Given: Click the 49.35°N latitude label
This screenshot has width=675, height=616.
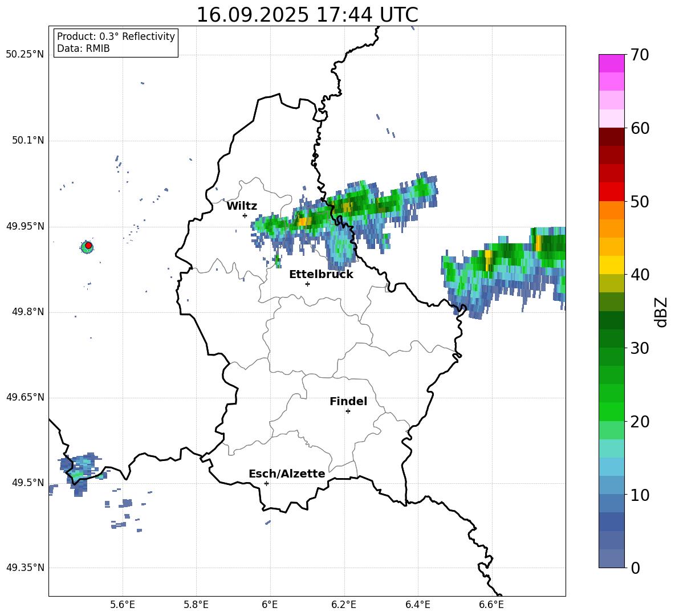Looking at the screenshot, I should (25, 568).
